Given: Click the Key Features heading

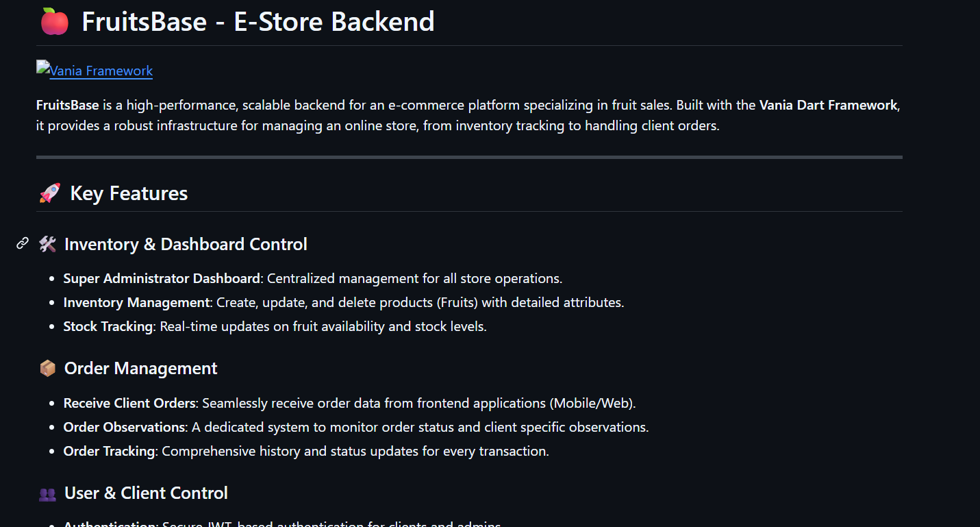Looking at the screenshot, I should point(129,193).
